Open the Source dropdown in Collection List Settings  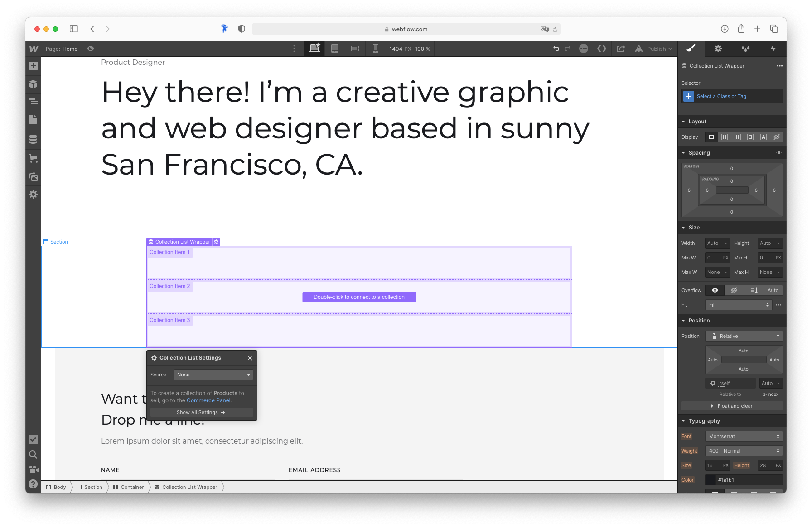213,375
